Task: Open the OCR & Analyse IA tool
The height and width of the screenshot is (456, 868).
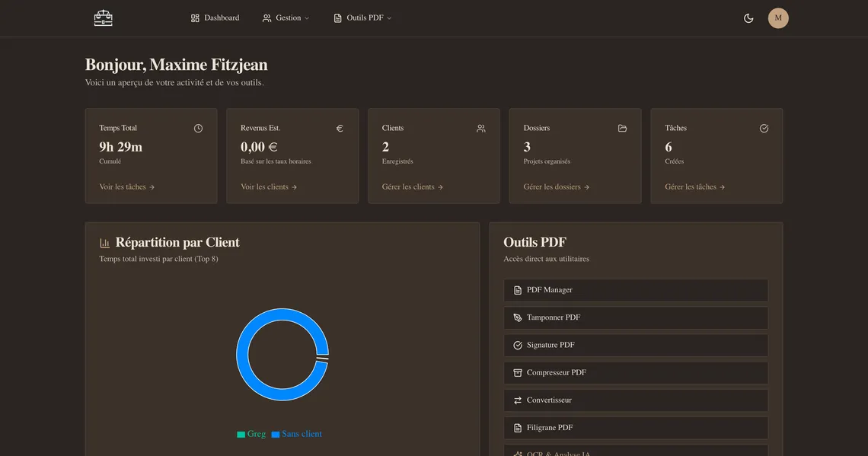Action: (556, 453)
